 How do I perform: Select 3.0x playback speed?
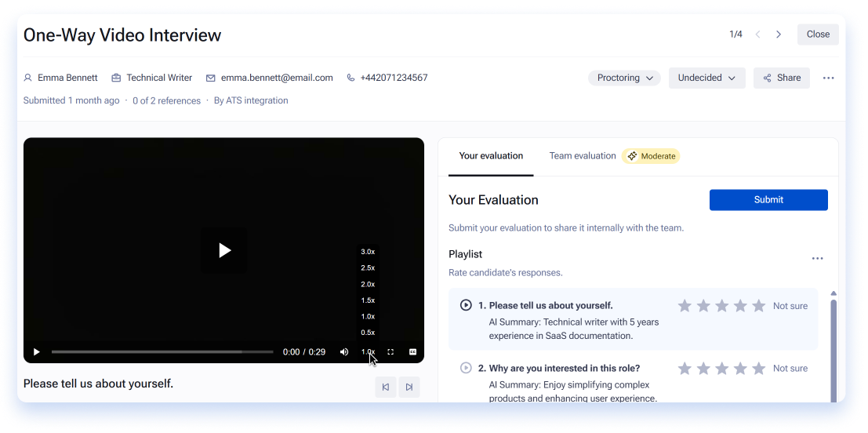(368, 251)
